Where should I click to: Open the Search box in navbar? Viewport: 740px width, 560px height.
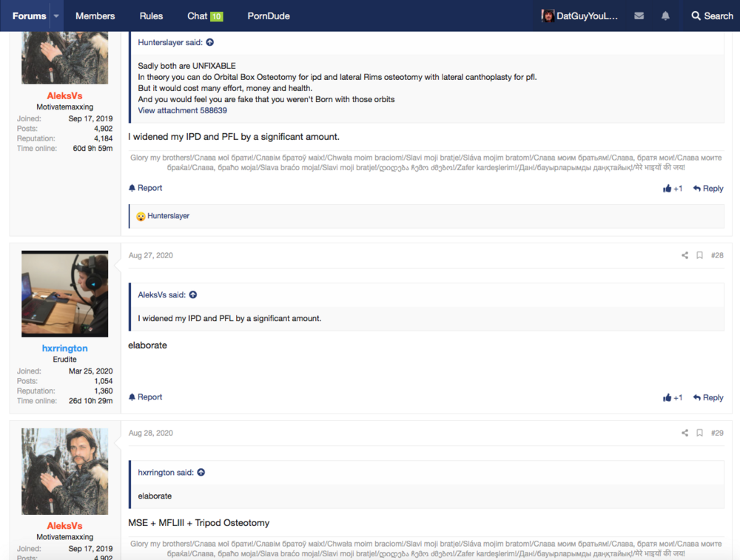712,16
